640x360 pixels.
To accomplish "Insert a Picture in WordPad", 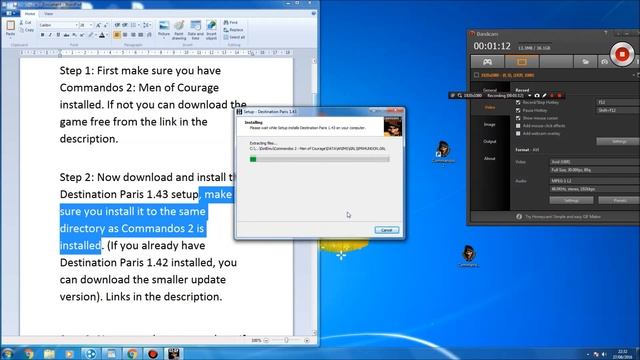I will (164, 28).
